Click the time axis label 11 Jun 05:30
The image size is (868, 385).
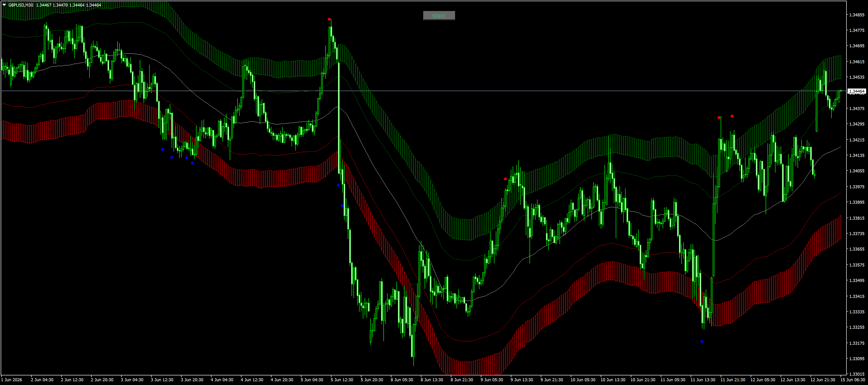click(673, 380)
